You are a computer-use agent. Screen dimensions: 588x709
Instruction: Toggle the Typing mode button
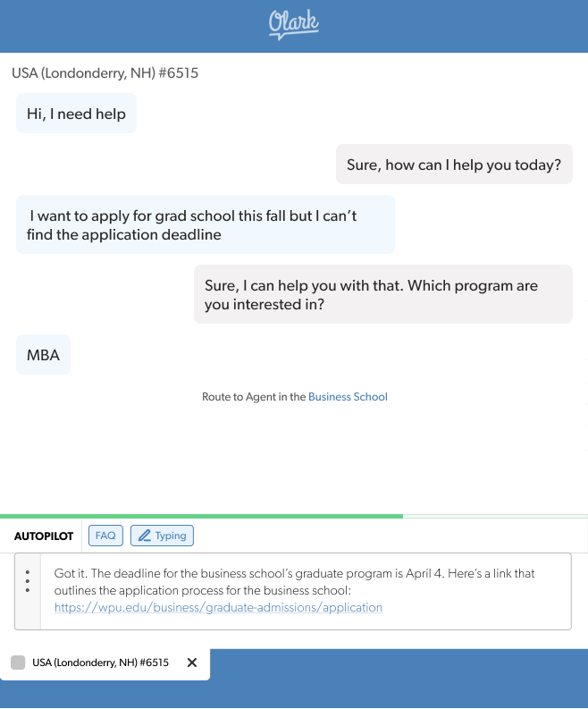pyautogui.click(x=162, y=536)
